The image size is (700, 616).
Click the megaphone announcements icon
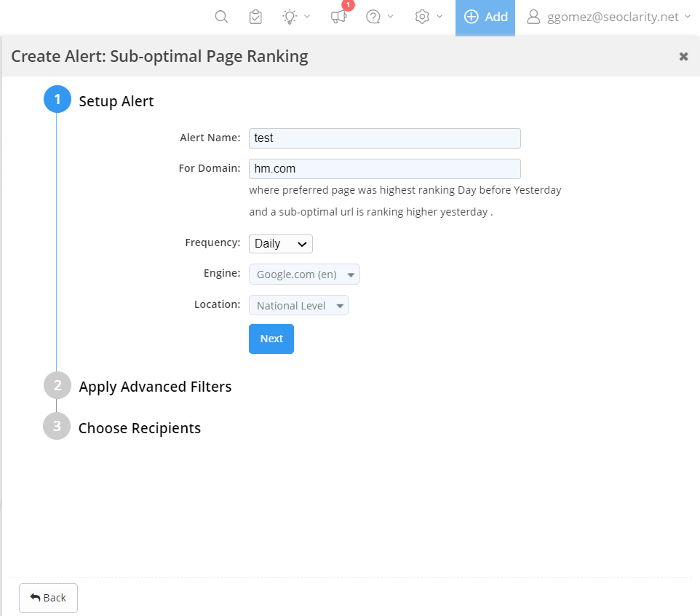(338, 17)
